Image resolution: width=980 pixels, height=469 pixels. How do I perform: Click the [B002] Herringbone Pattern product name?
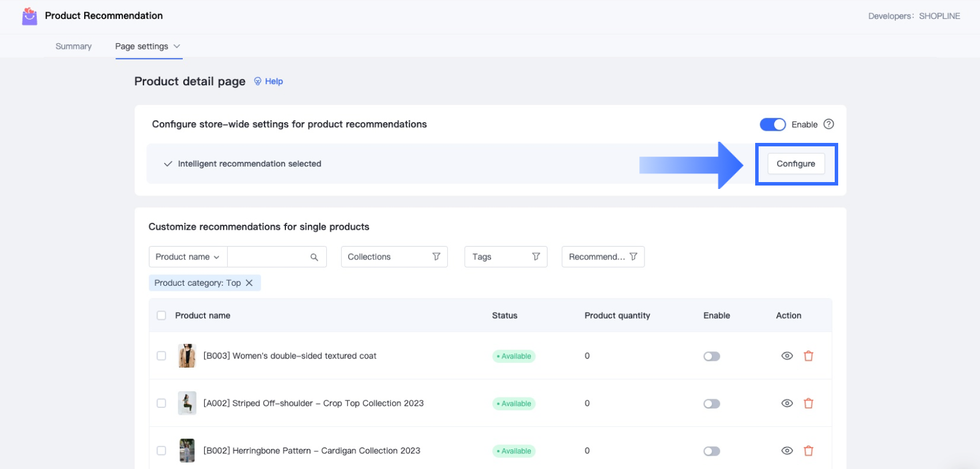click(312, 451)
